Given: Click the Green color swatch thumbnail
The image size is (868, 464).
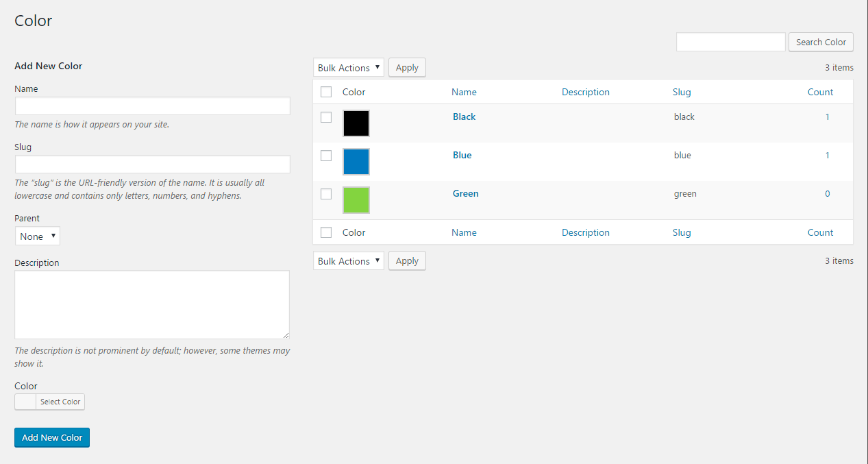Looking at the screenshot, I should 356,200.
